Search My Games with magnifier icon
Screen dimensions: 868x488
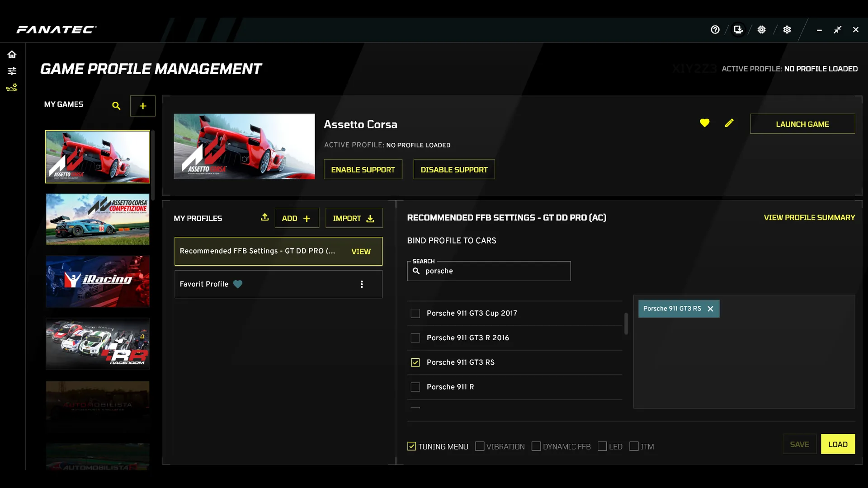pos(116,106)
